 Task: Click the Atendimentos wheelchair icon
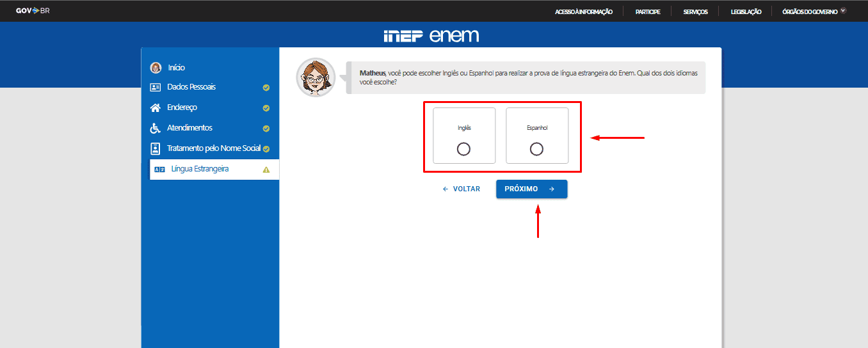pyautogui.click(x=156, y=128)
